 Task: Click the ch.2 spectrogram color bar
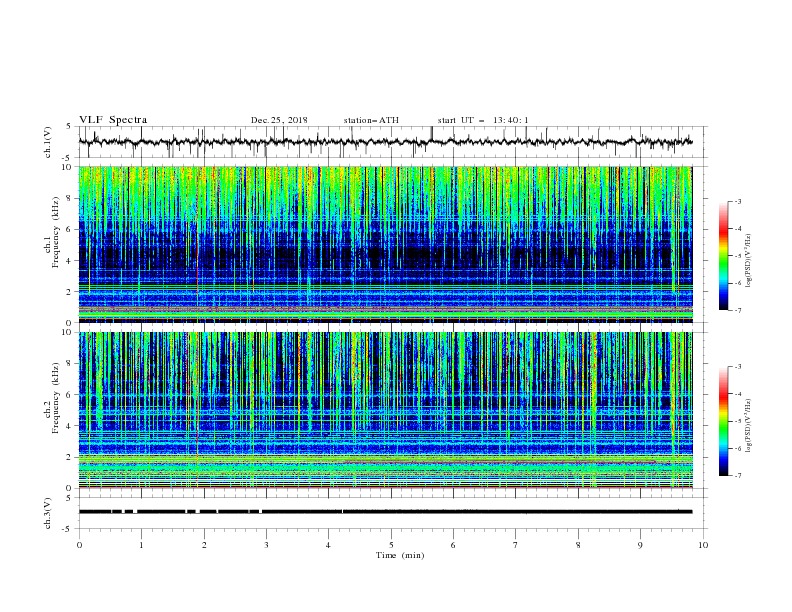click(x=723, y=421)
